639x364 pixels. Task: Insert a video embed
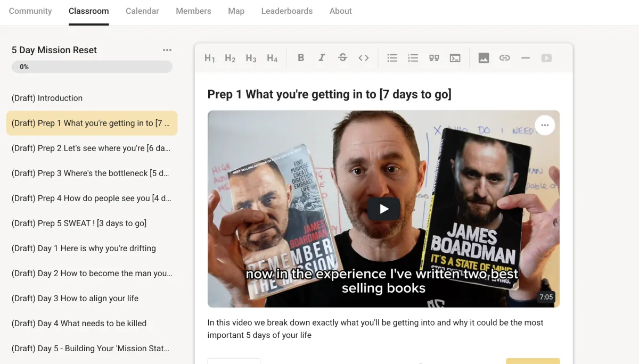click(x=546, y=58)
